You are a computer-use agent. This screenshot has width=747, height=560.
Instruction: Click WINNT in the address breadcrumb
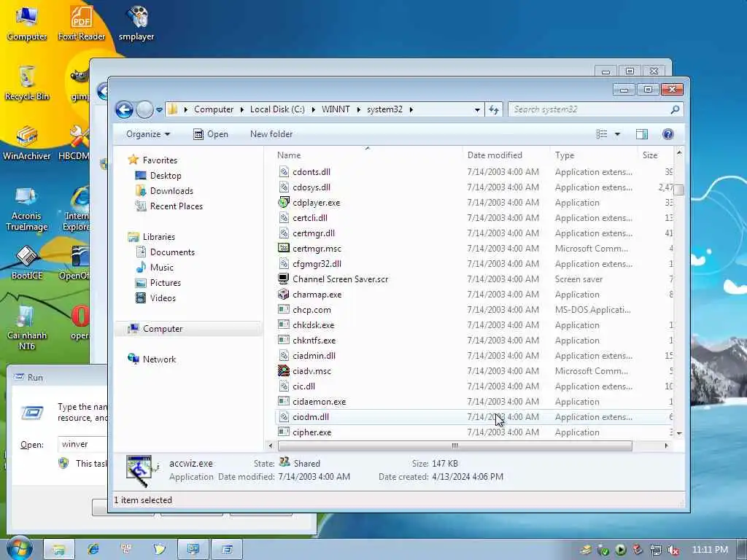coord(336,109)
